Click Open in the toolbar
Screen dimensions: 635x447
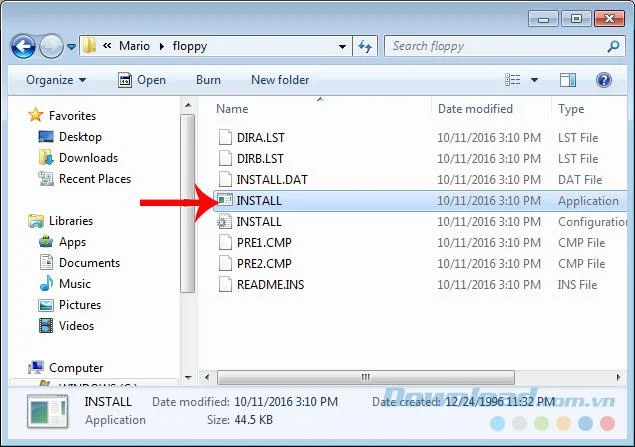click(142, 80)
